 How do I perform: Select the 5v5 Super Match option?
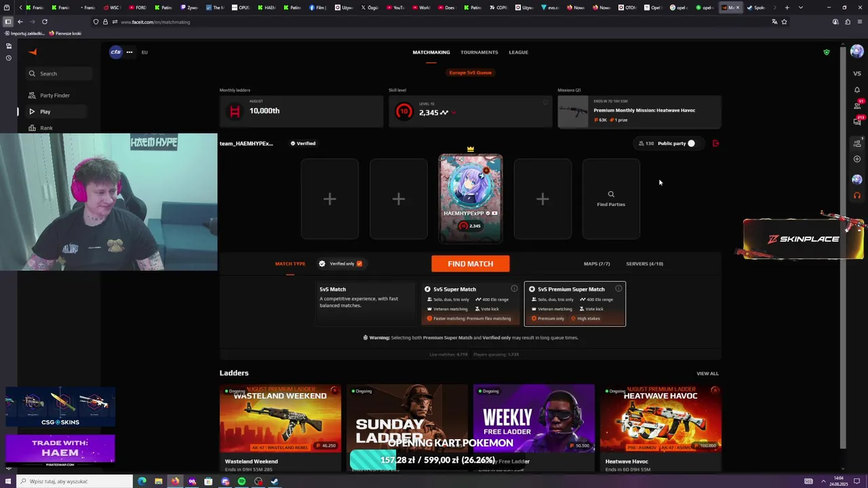(x=470, y=304)
